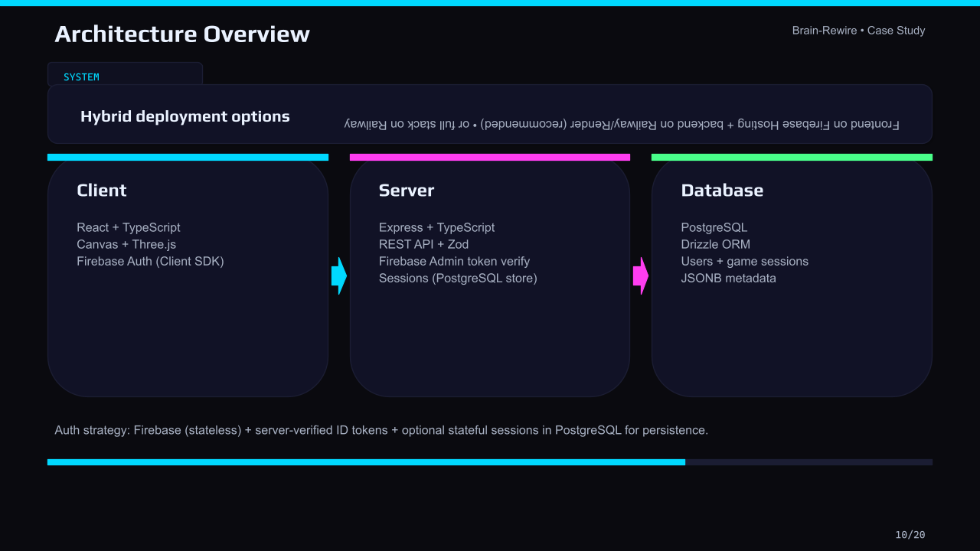Click the Hybrid deployment options heading

tap(185, 116)
